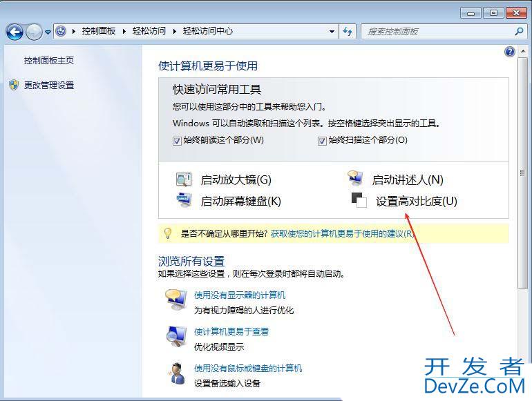Click the search magnifier icon
The image size is (532, 401).
pos(519,32)
